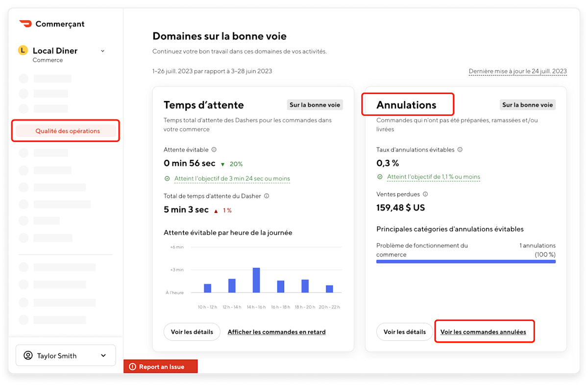
Task: Click the 0,3 % cancellation rate
Action: coord(388,162)
